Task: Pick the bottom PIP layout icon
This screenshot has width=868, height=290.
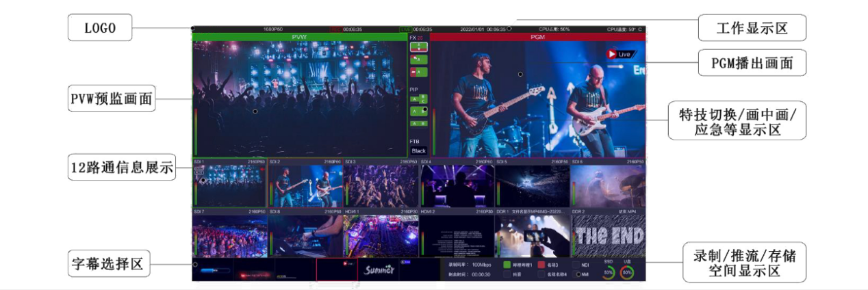Action: (x=418, y=124)
